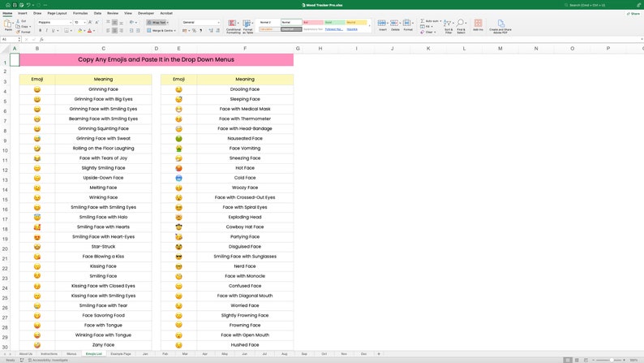Viewport: 644px width, 363px height.
Task: Click the red font color A icon
Action: coord(89,30)
